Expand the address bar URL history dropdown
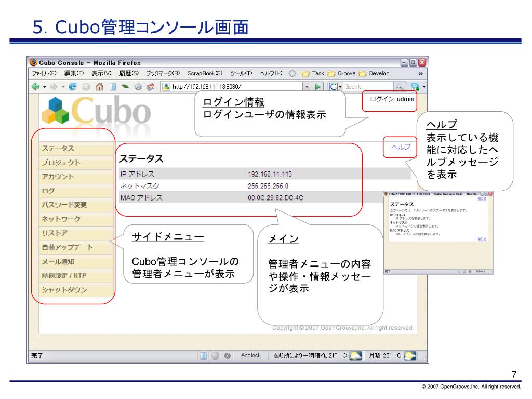532x399 pixels. pos(307,87)
